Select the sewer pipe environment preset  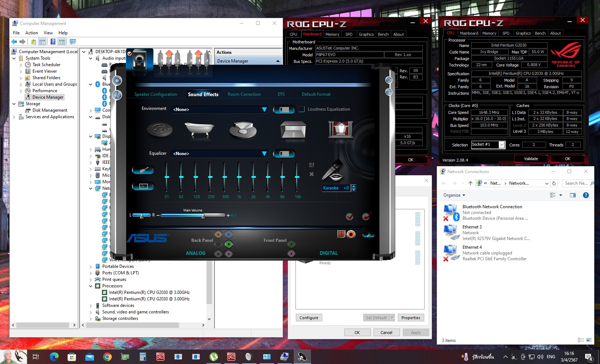click(x=159, y=129)
